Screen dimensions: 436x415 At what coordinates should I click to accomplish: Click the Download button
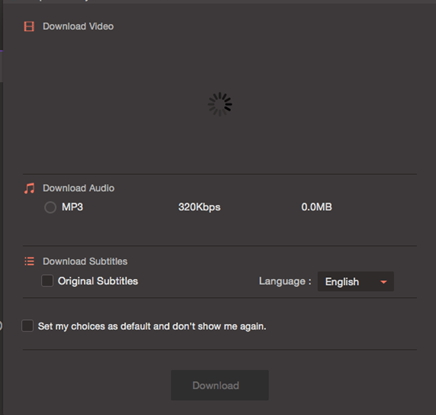220,385
